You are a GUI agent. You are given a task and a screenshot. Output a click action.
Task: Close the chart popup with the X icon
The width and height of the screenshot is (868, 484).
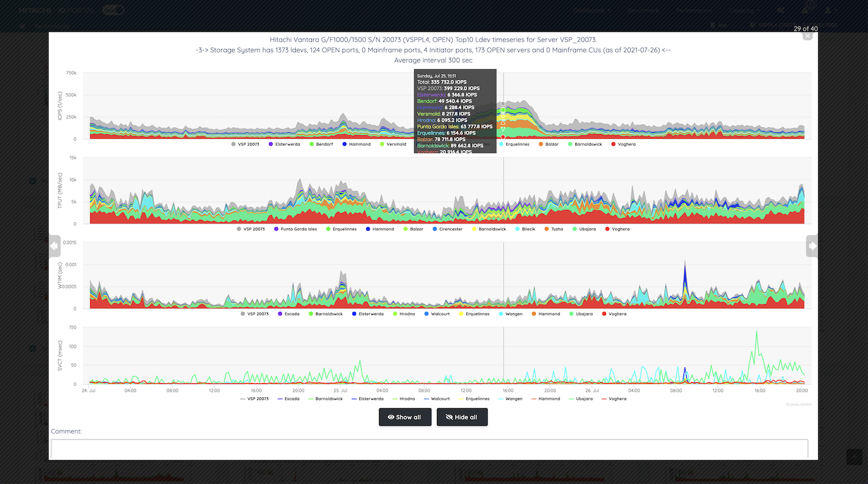pos(807,36)
